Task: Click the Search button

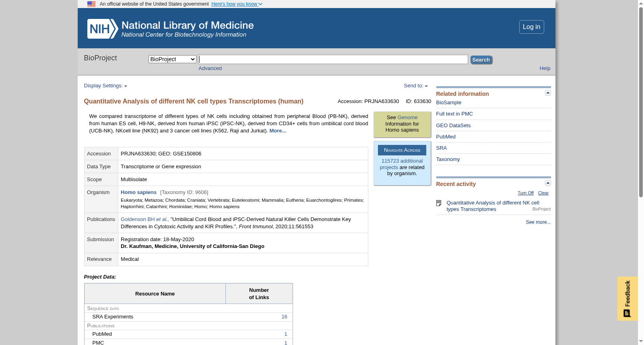Action: pyautogui.click(x=481, y=60)
